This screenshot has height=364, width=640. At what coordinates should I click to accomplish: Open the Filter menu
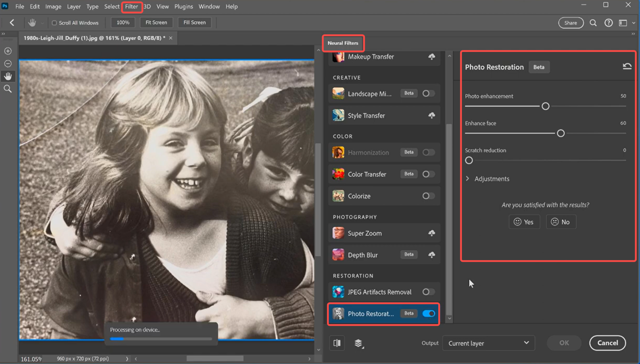(x=131, y=6)
